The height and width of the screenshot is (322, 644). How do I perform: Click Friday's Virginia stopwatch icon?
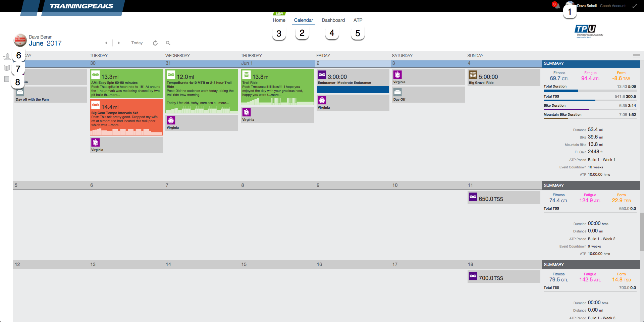click(x=322, y=100)
